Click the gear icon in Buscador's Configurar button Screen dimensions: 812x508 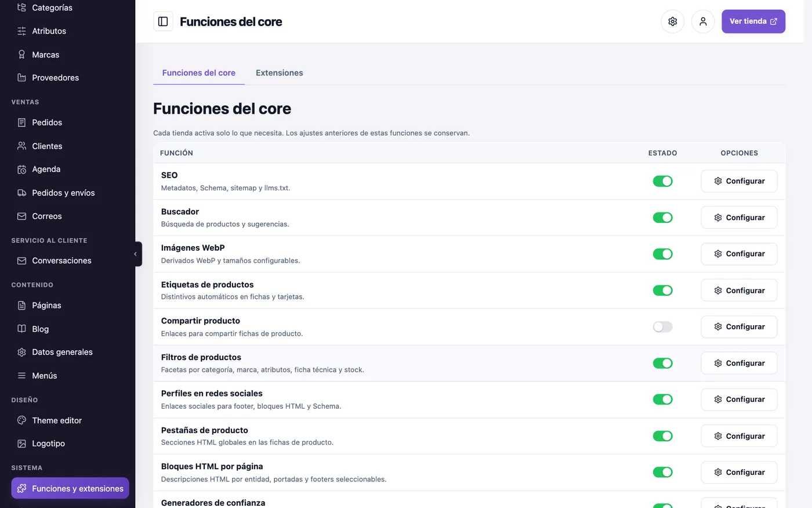[718, 218]
